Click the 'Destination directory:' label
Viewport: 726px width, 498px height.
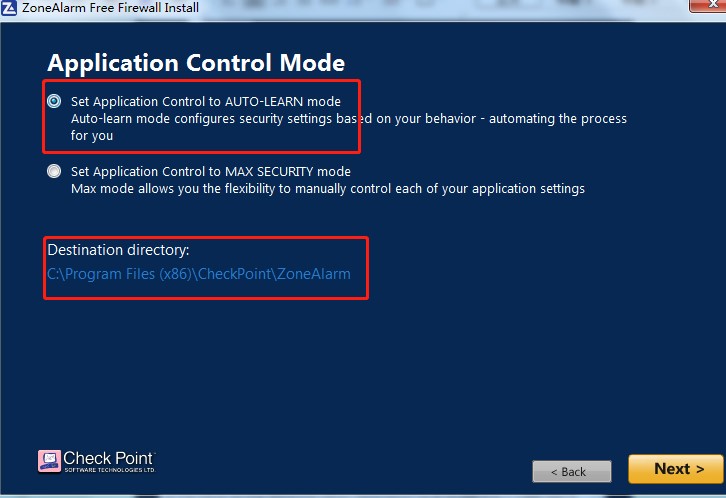pos(118,250)
